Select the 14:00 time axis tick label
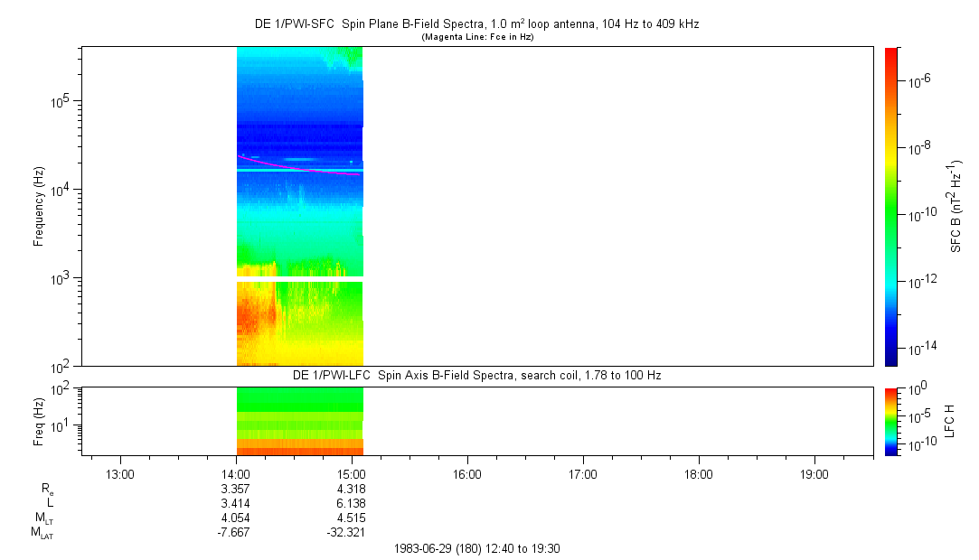The height and width of the screenshot is (560, 979). coord(236,473)
